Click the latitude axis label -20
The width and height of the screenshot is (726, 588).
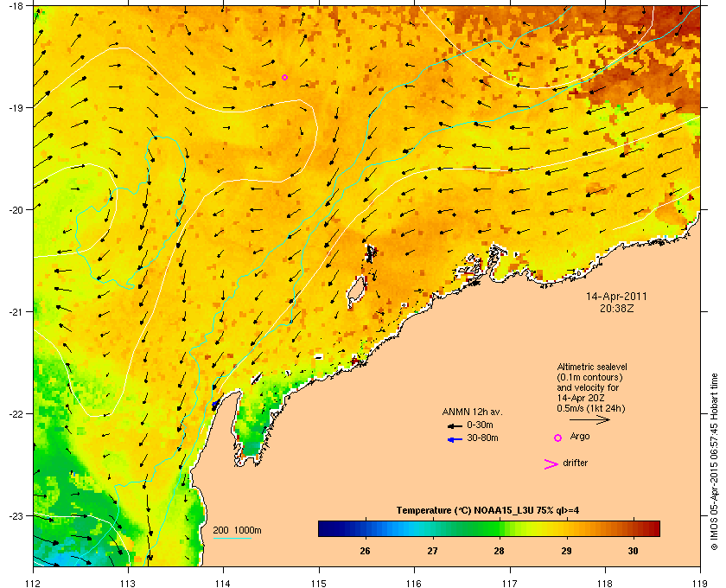[x=16, y=210]
